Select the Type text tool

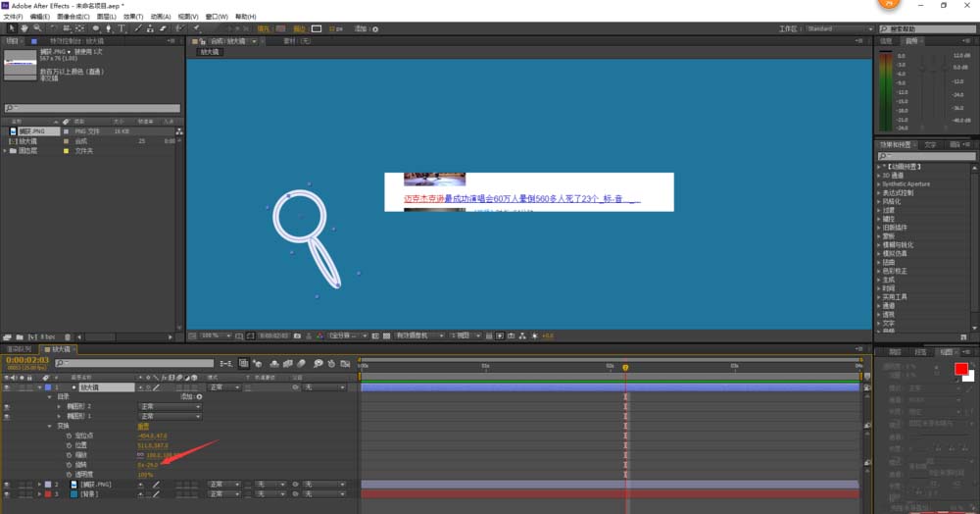[122, 28]
